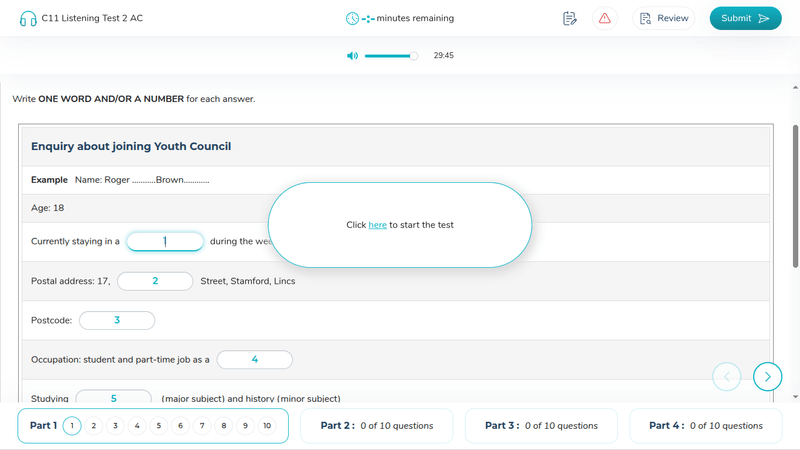Go to previous page arrow
800x450 pixels.
pos(727,377)
